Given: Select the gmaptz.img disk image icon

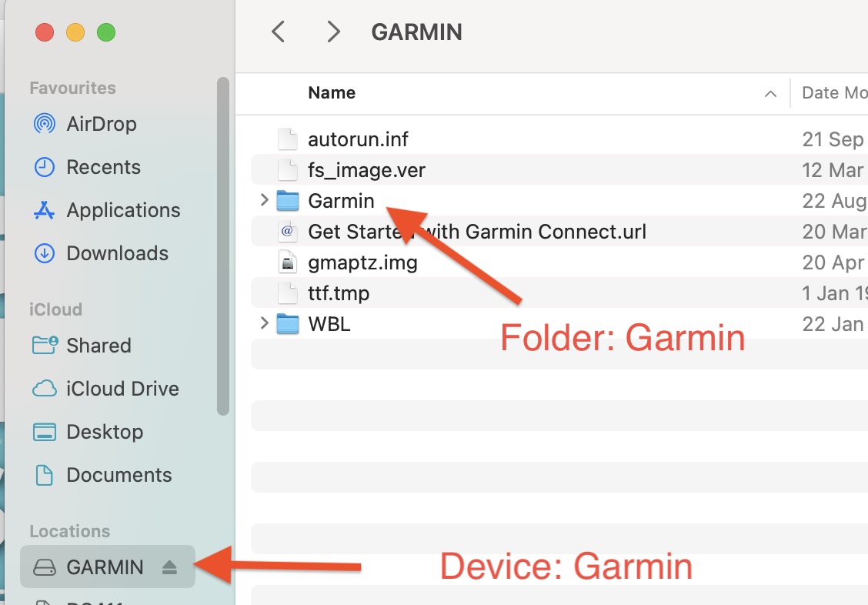Looking at the screenshot, I should pos(287,262).
